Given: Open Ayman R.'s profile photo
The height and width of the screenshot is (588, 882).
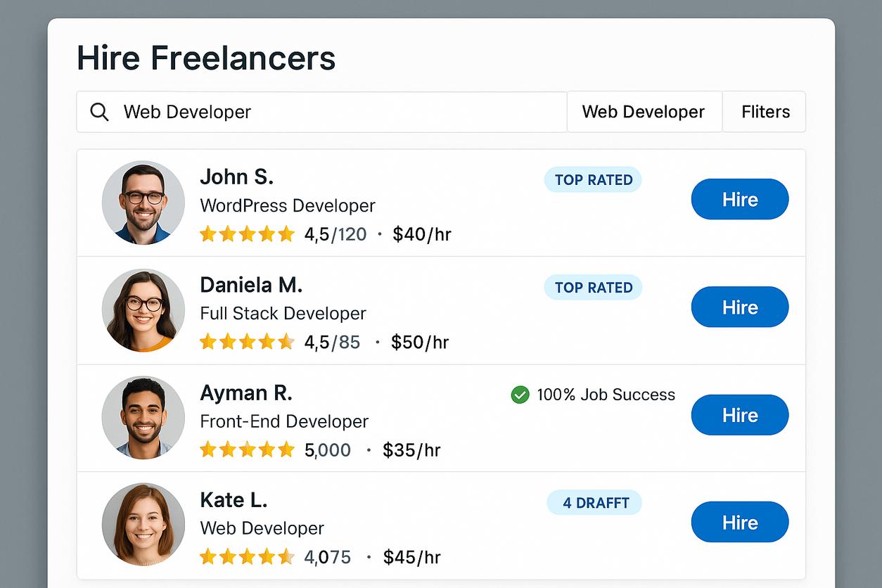Looking at the screenshot, I should [x=143, y=418].
